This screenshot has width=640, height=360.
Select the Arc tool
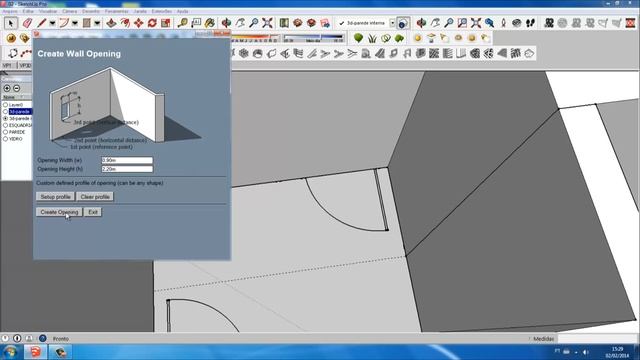(x=64, y=23)
